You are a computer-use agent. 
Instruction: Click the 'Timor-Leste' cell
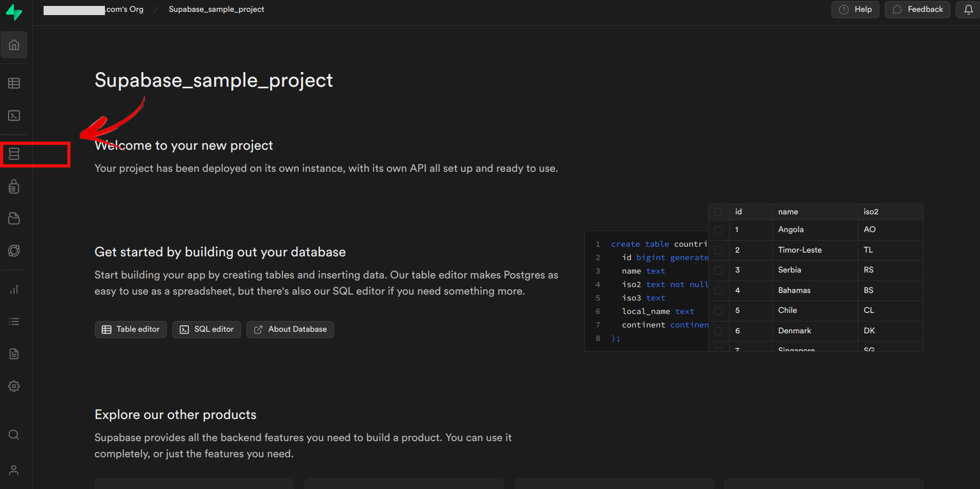click(x=815, y=250)
